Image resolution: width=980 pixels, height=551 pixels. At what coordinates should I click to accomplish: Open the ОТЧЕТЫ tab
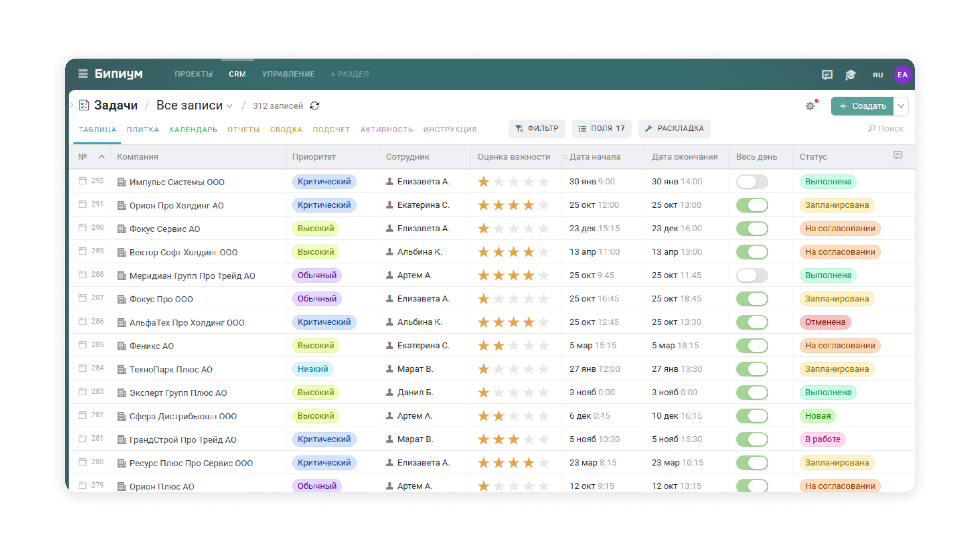pyautogui.click(x=244, y=130)
